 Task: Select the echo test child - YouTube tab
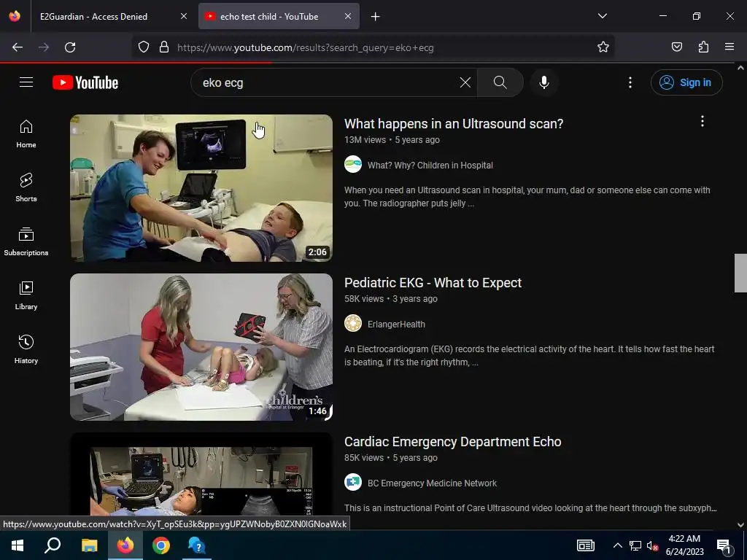point(269,17)
